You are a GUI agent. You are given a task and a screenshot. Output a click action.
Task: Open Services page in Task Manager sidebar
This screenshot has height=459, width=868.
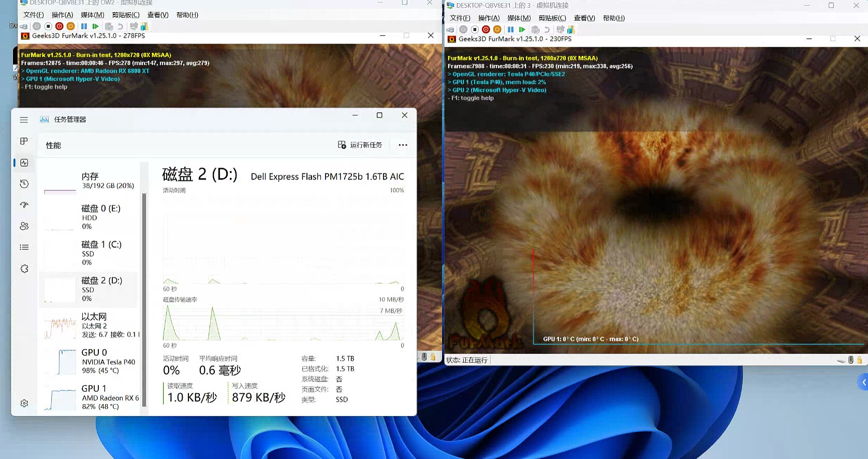pyautogui.click(x=24, y=269)
